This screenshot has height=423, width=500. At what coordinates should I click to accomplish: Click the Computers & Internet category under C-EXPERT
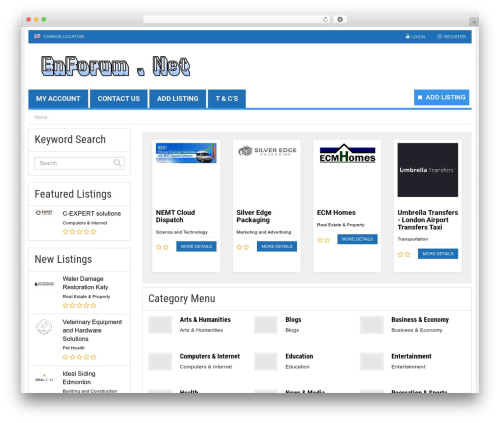coord(85,223)
